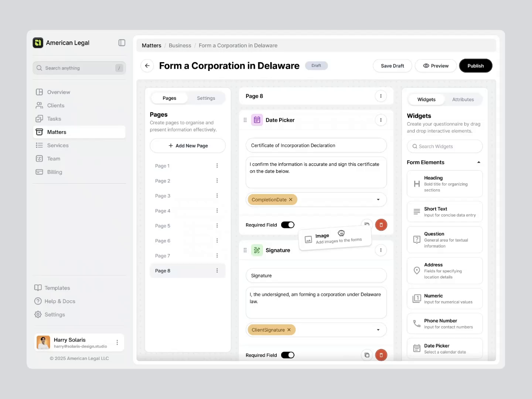Open the ClientSignature dropdown
This screenshot has width=532, height=399.
click(x=378, y=330)
